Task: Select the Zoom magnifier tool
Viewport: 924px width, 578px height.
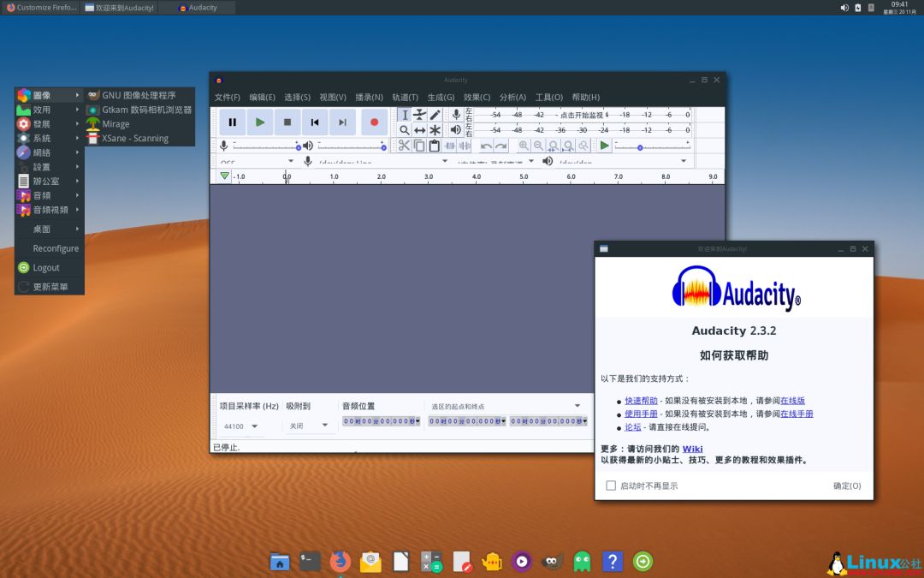Action: tap(405, 130)
